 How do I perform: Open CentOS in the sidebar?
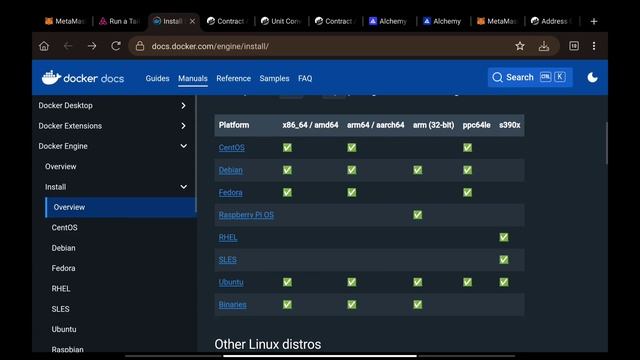[64, 228]
